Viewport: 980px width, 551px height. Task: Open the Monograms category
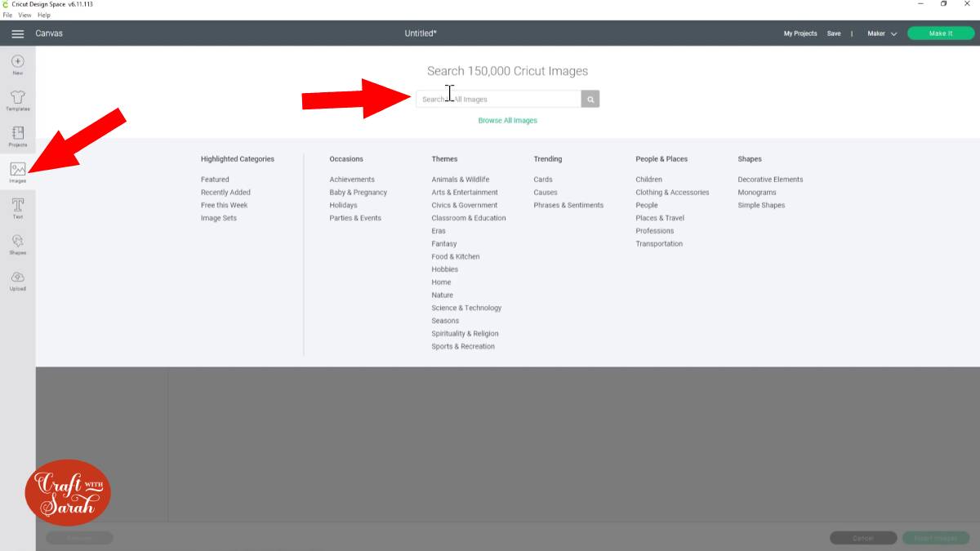pos(757,193)
